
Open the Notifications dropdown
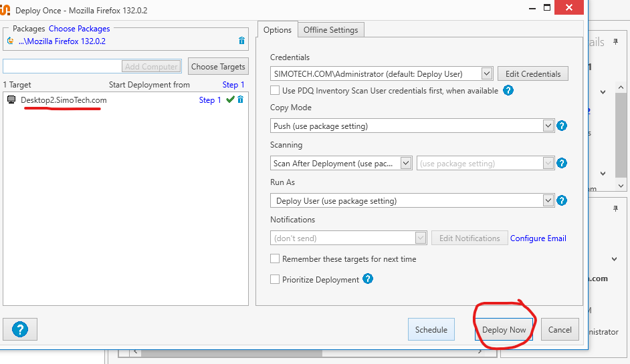(420, 238)
